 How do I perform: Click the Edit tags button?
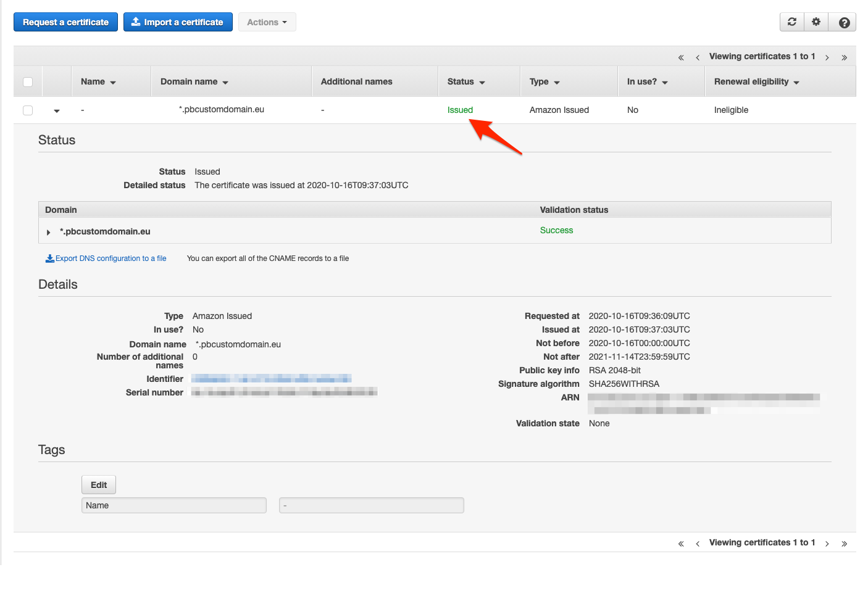99,485
